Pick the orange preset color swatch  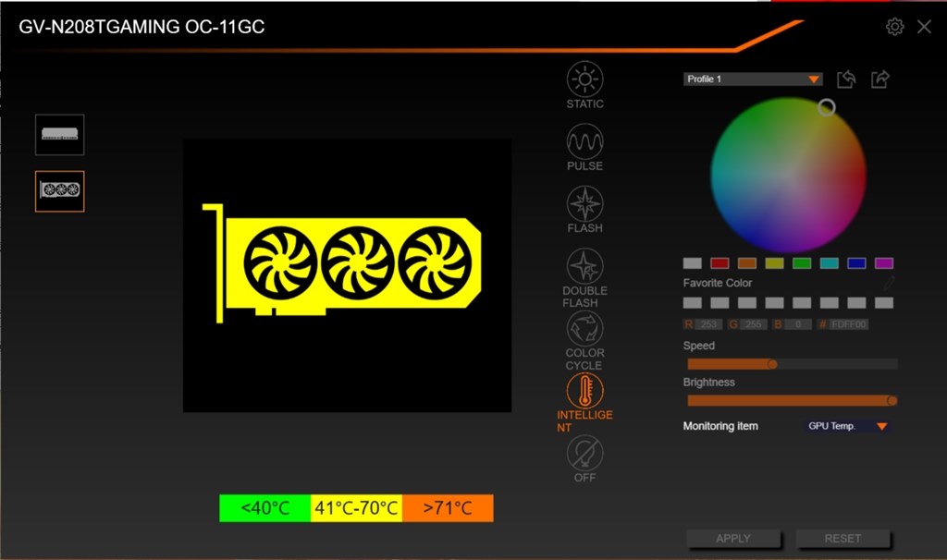point(747,263)
